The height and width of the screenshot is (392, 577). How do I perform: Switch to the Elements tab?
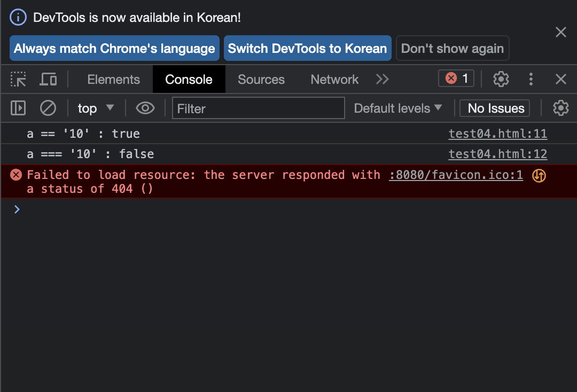pyautogui.click(x=113, y=79)
